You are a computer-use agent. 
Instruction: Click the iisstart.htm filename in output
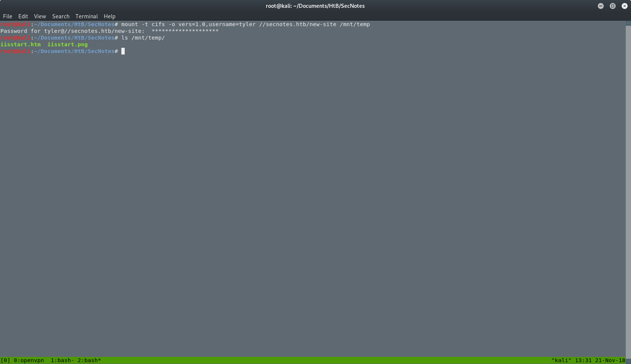click(x=21, y=44)
